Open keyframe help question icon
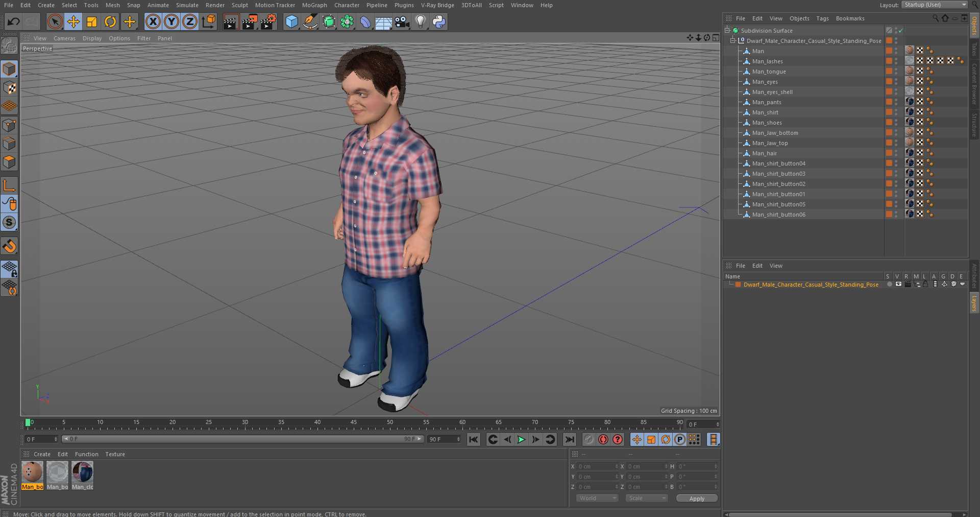 point(618,439)
